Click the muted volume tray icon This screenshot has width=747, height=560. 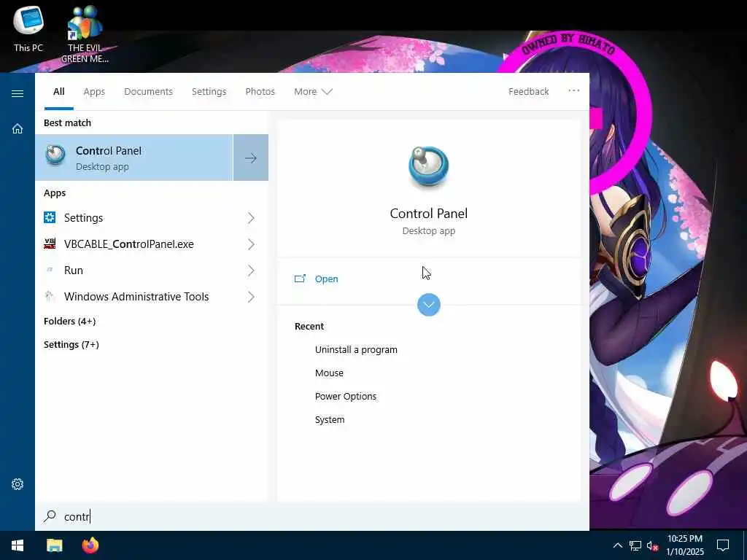pos(653,545)
